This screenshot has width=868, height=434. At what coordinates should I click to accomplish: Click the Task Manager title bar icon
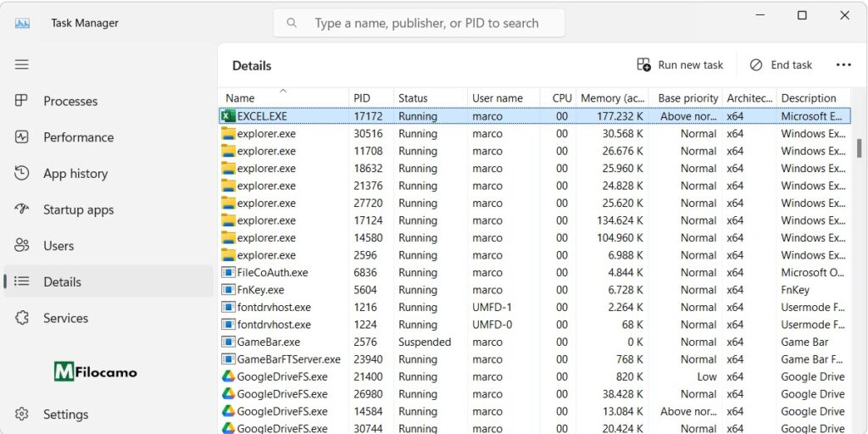(22, 23)
